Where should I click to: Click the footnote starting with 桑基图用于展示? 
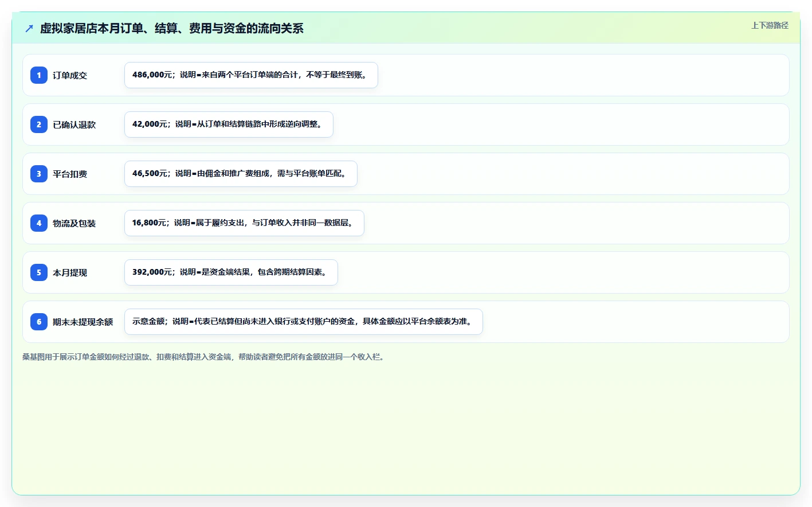205,357
